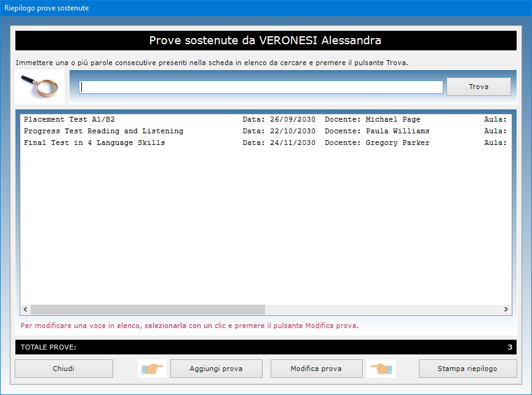Select the Placement Test A1/B2 row
Viewport: 532px width, 395px height.
(x=266, y=119)
